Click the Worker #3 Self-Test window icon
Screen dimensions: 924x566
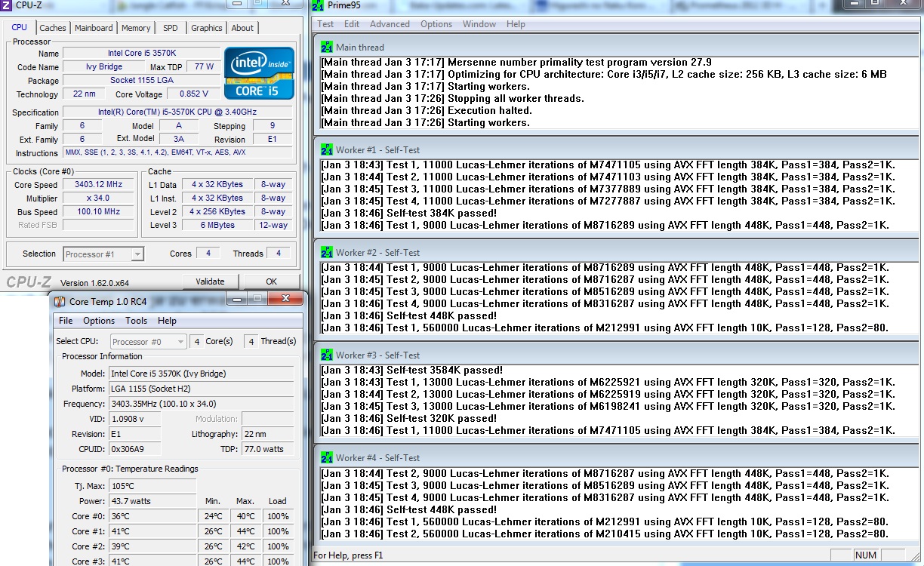pos(326,355)
